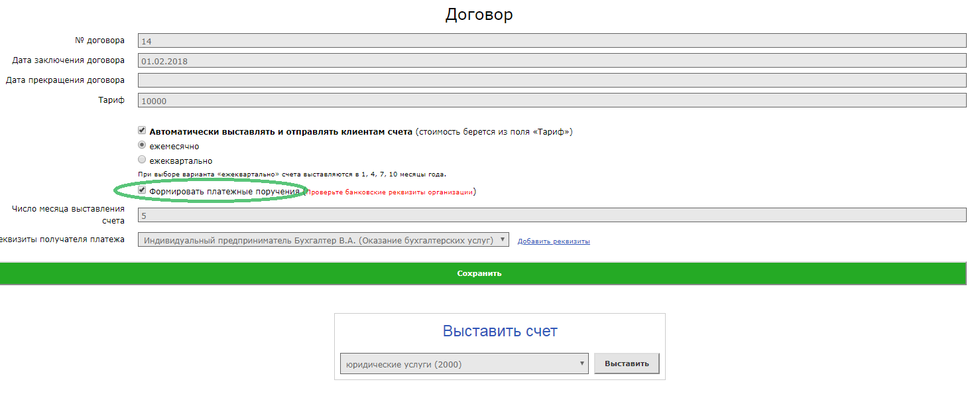Viewport: 980px width, 396px height.
Task: Select the Тариф input with value 10000
Action: coord(552,101)
